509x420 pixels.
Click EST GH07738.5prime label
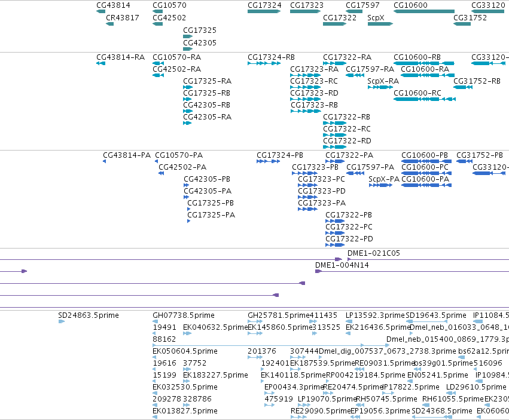[x=184, y=315]
